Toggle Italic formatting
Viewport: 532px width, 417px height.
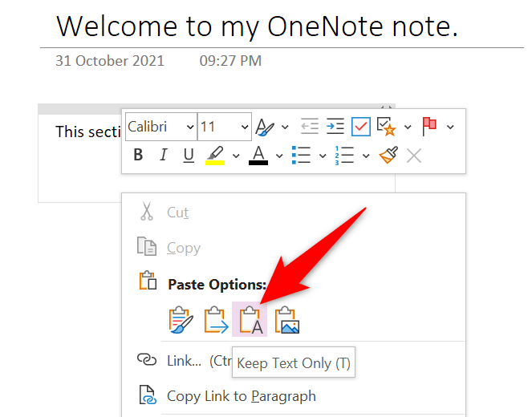(x=164, y=155)
